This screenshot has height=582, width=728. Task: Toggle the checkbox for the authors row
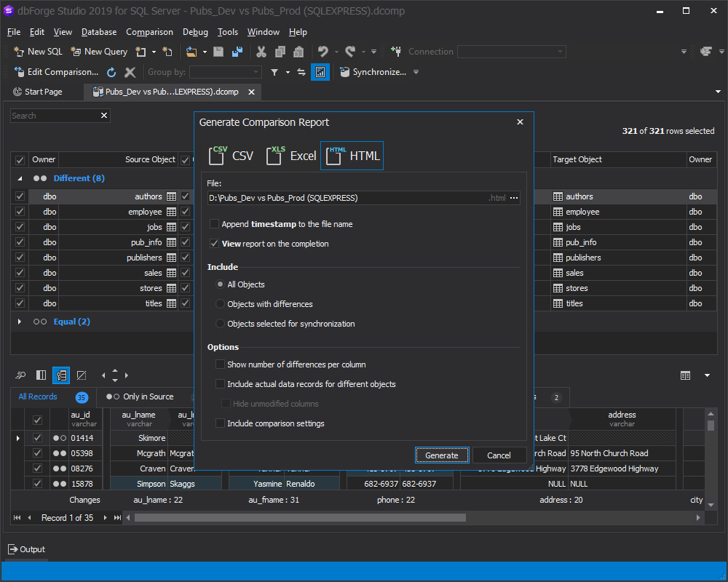20,196
